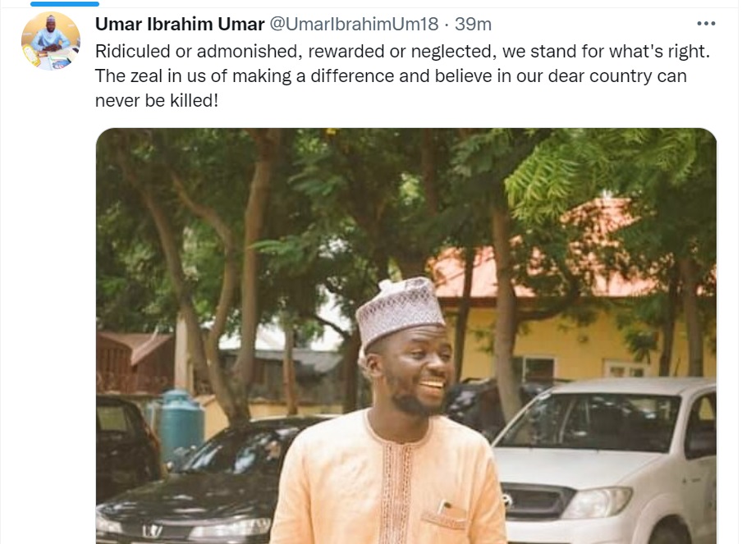
Task: Open the tweet via the 39m timestamp
Action: 473,25
